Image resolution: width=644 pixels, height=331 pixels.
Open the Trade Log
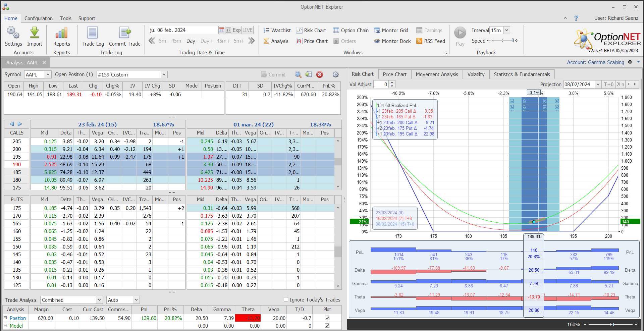coord(93,36)
